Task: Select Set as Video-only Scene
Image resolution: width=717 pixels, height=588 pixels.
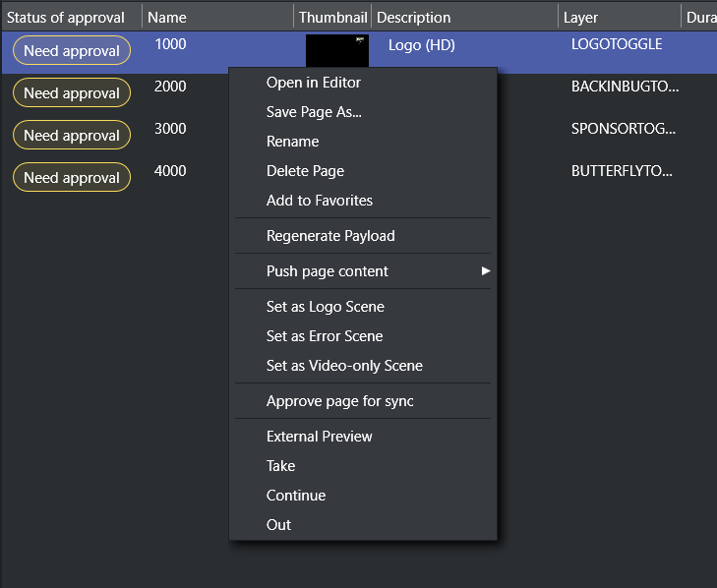Action: [x=344, y=366]
